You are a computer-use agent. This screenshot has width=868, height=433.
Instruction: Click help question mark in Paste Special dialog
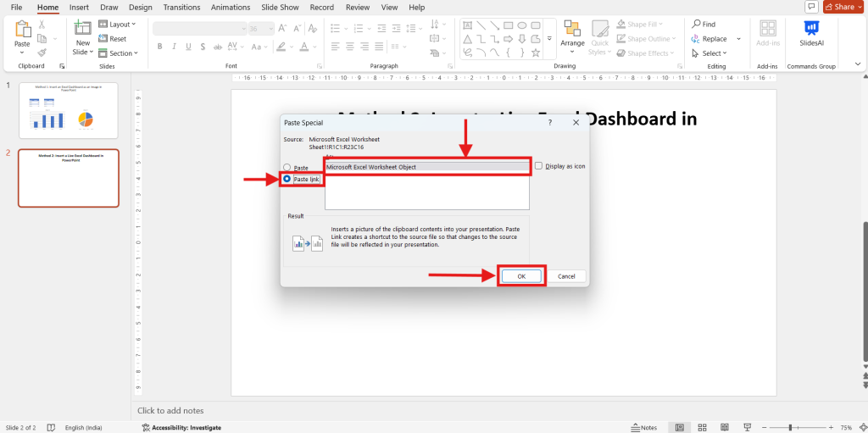click(x=549, y=122)
